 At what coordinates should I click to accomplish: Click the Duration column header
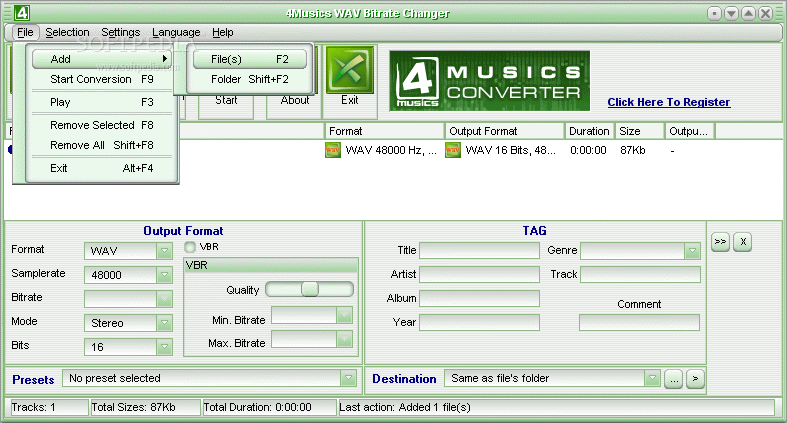[x=590, y=131]
